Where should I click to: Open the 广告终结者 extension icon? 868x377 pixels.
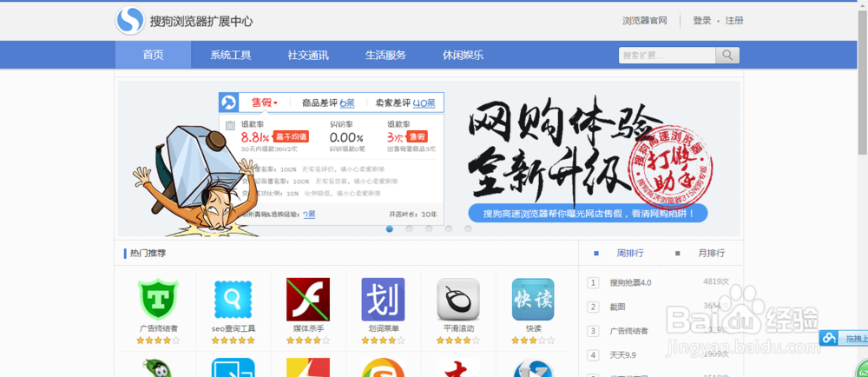click(158, 300)
